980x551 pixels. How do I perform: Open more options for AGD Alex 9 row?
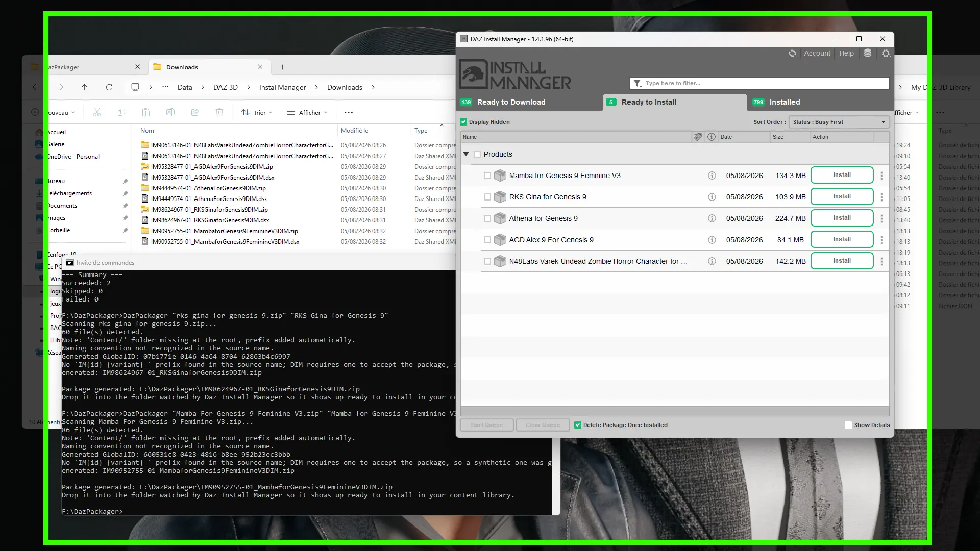pos(881,240)
